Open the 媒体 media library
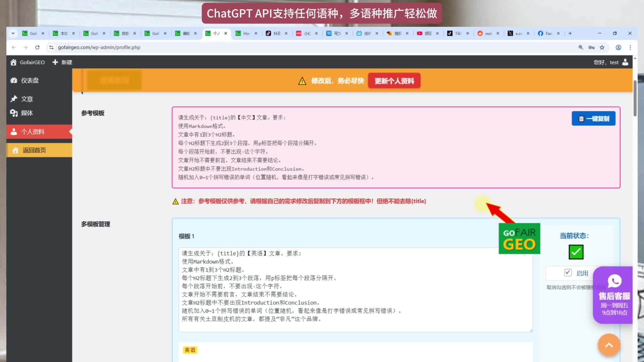The height and width of the screenshot is (362, 644). (27, 113)
